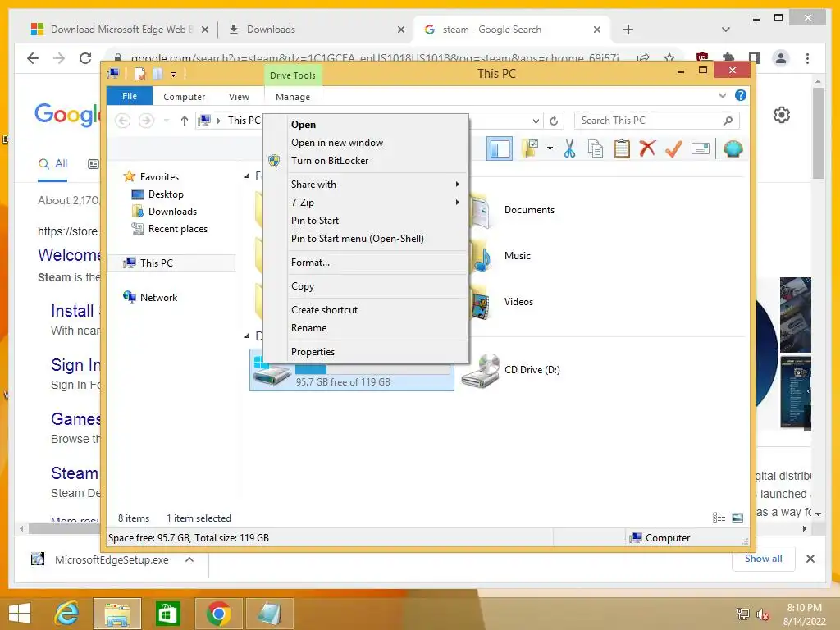840x630 pixels.
Task: Switch to the View ribbon tab
Action: [x=239, y=97]
